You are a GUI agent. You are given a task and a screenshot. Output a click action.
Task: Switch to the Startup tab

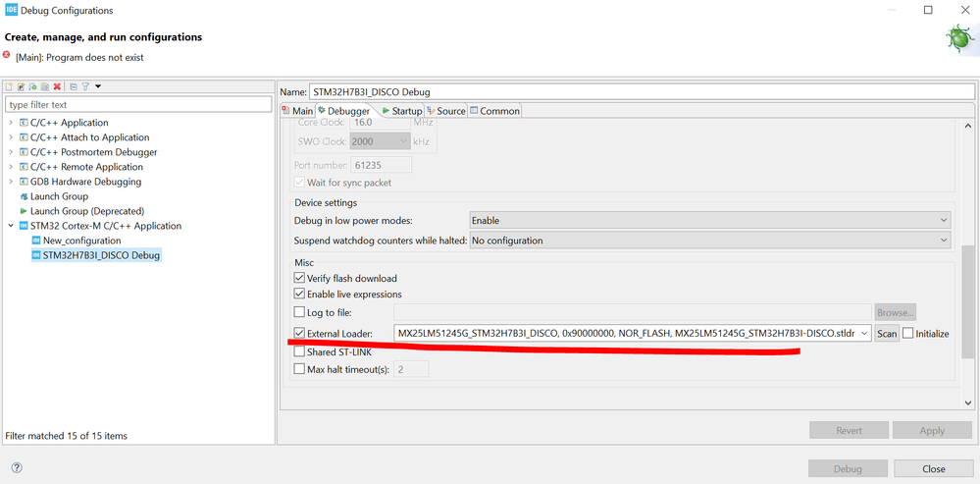402,111
